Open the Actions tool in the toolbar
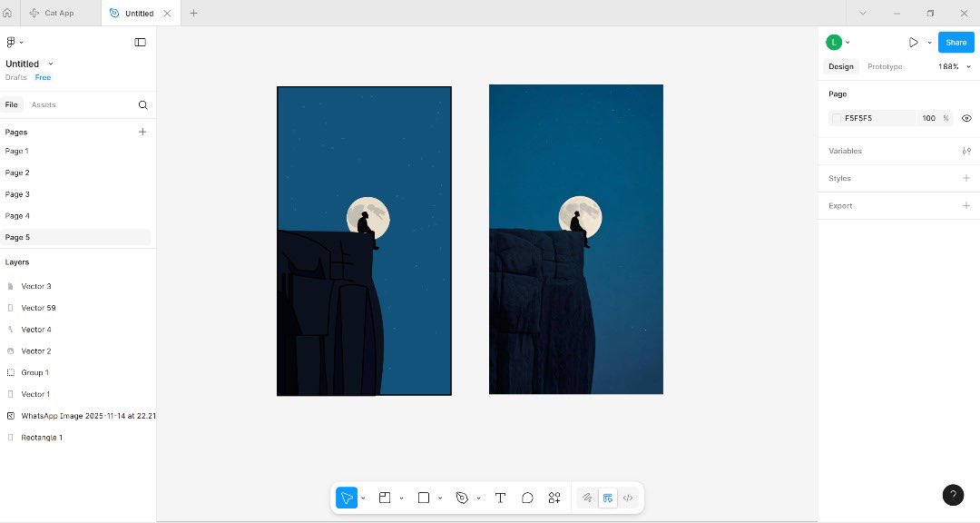The height and width of the screenshot is (523, 980). (x=554, y=498)
